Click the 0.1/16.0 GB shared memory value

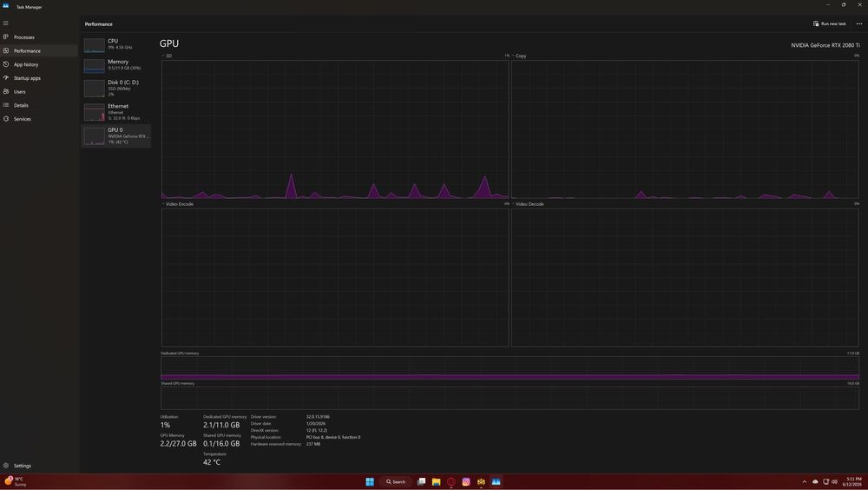(x=221, y=443)
